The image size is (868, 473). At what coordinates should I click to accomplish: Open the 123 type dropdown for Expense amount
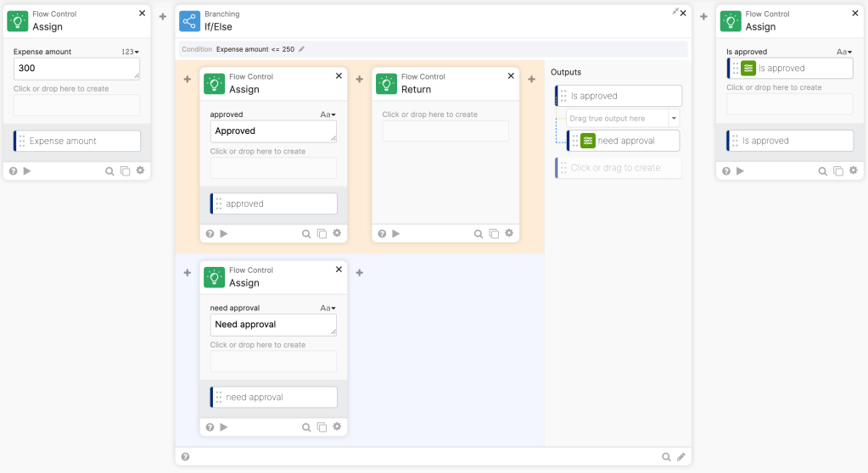point(130,52)
